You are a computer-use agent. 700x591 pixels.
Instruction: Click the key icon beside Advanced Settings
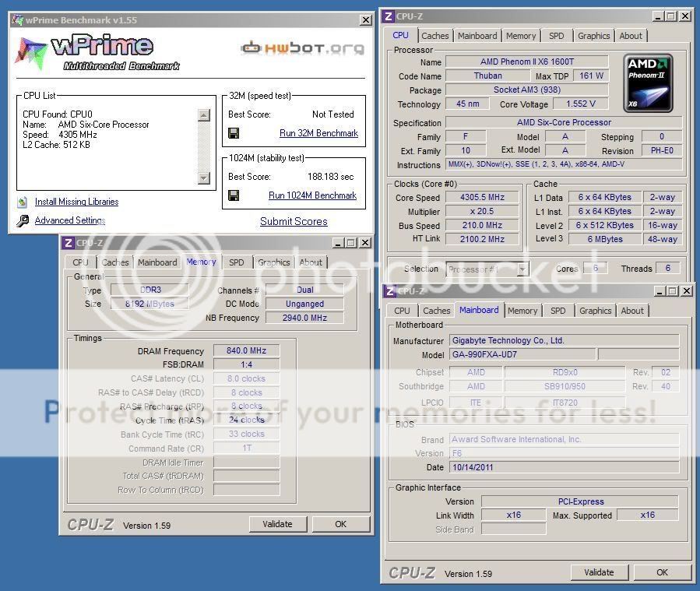tap(23, 220)
